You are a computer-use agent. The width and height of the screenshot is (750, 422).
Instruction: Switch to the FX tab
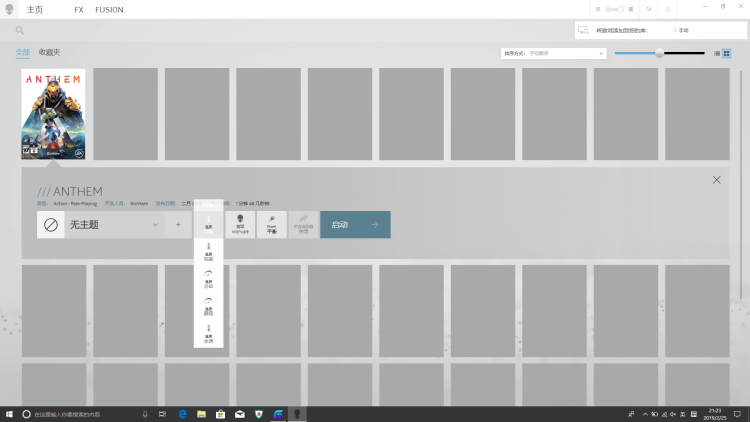[79, 10]
